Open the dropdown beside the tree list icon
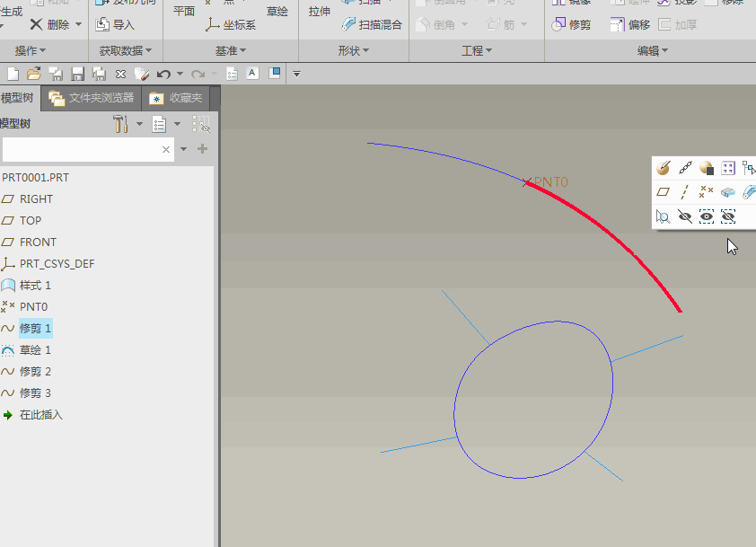 (177, 124)
